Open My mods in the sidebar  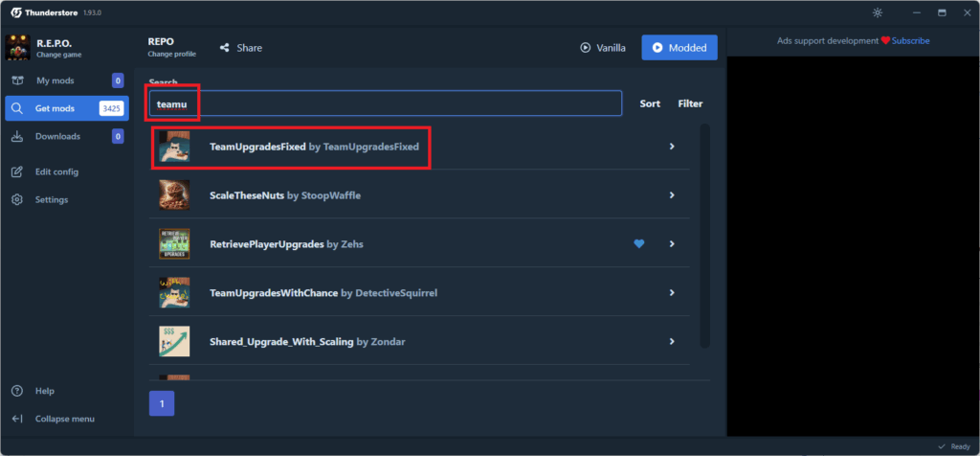66,80
